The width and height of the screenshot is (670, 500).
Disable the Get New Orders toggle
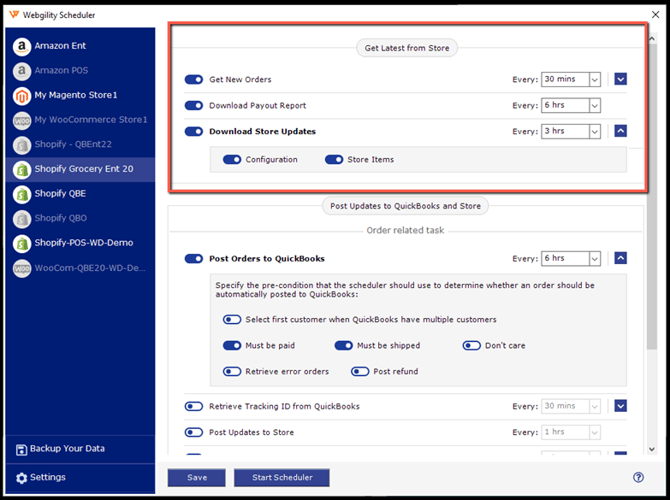(x=194, y=80)
